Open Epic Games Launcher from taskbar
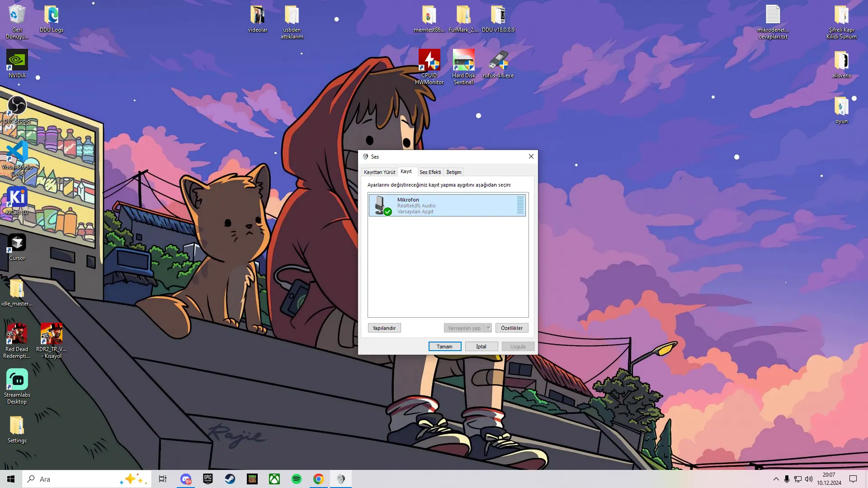 click(x=208, y=479)
